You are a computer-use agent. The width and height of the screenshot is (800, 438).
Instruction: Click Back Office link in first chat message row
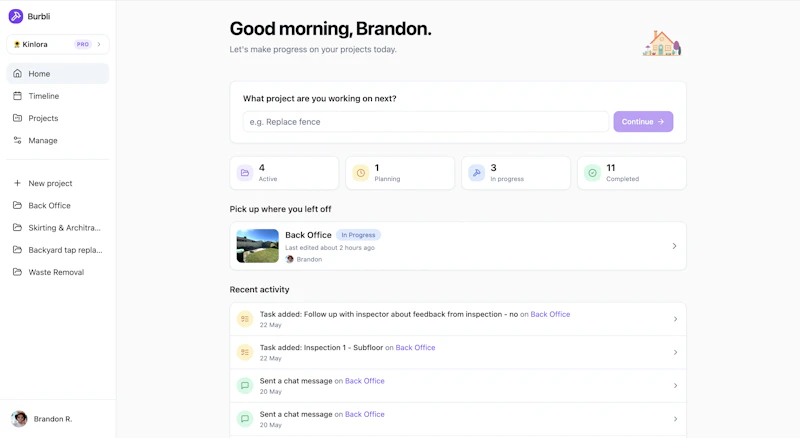click(x=364, y=381)
